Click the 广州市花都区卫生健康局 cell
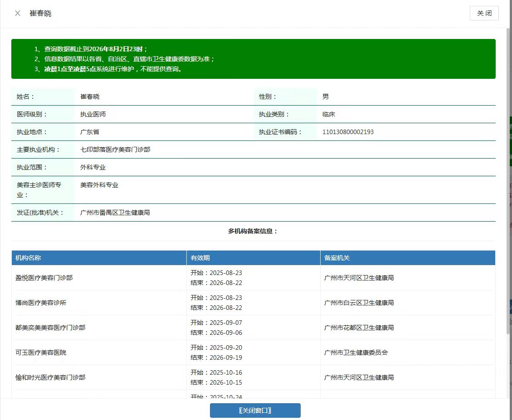 359,327
